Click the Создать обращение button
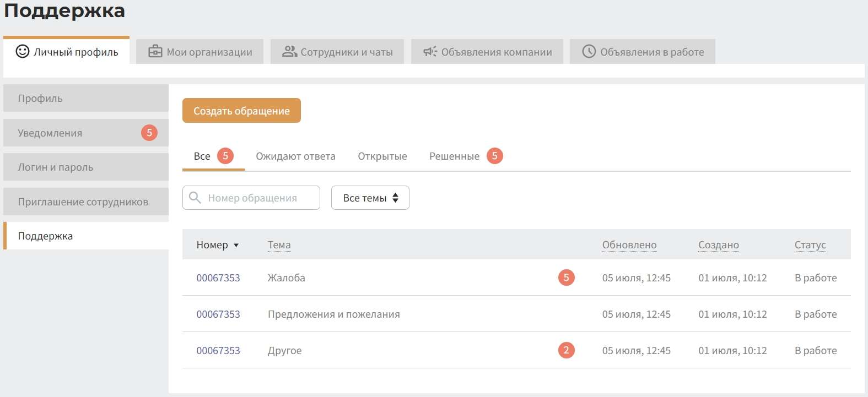868x397 pixels. pyautogui.click(x=241, y=111)
